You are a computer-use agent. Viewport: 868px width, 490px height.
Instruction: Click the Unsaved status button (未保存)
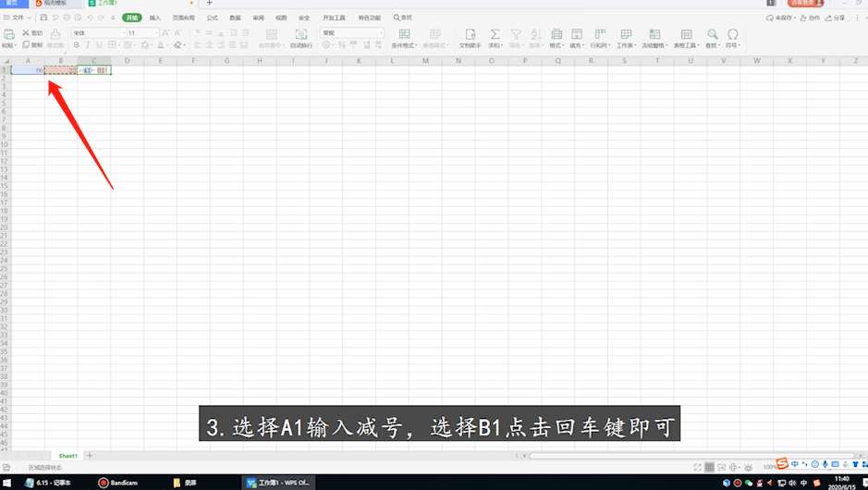click(780, 18)
